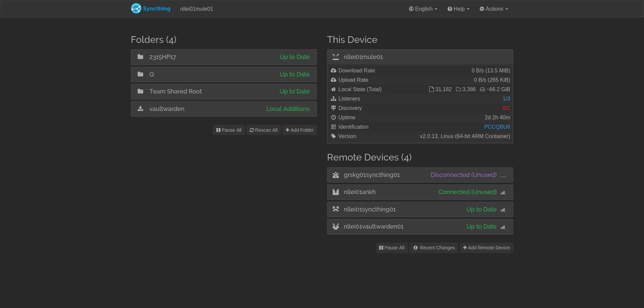This screenshot has width=644, height=308.
Task: Click the Remote Devices (4) heading
Action: (x=369, y=157)
